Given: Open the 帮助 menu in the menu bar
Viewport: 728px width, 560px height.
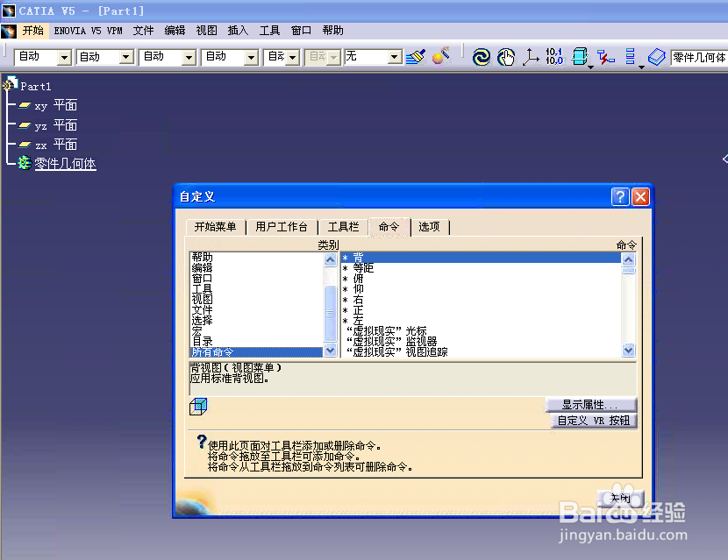Looking at the screenshot, I should (x=333, y=31).
